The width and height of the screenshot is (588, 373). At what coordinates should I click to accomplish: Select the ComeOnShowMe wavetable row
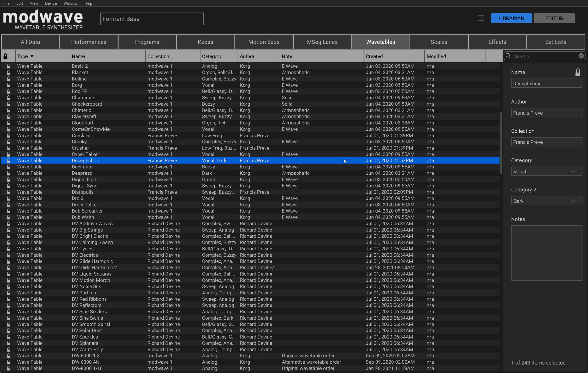click(250, 129)
